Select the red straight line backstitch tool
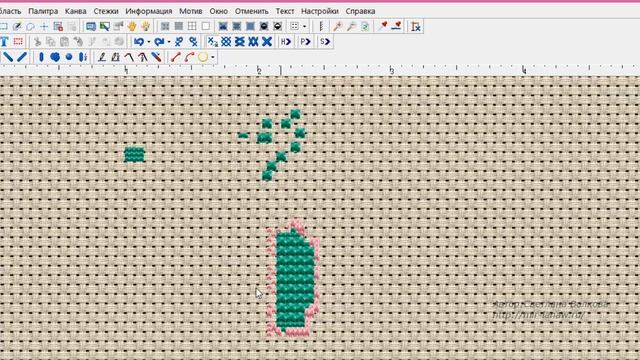640x360 pixels. 176,57
